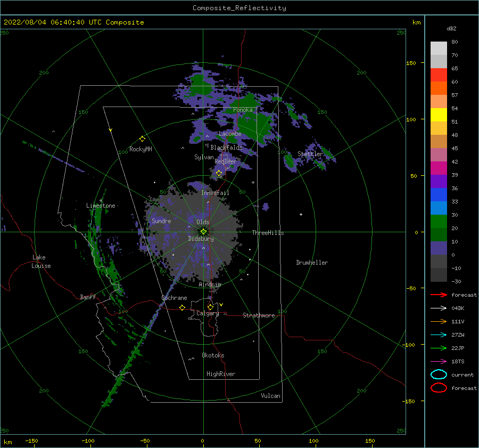The image size is (479, 448).
Task: Click the cyan 27ZW arrow icon
Action: tap(439, 335)
